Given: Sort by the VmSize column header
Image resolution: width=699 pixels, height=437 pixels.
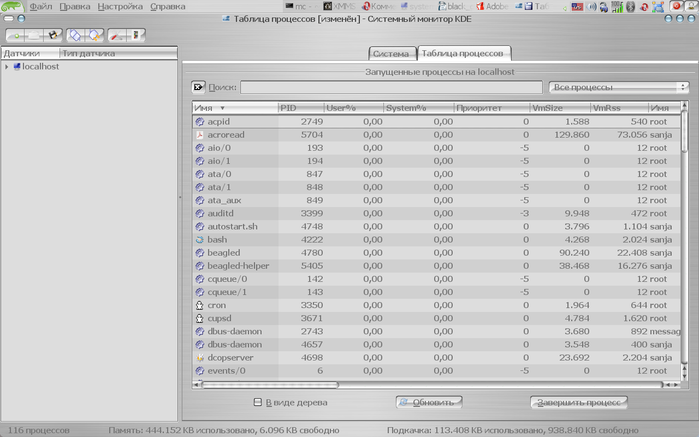Looking at the screenshot, I should click(x=560, y=108).
